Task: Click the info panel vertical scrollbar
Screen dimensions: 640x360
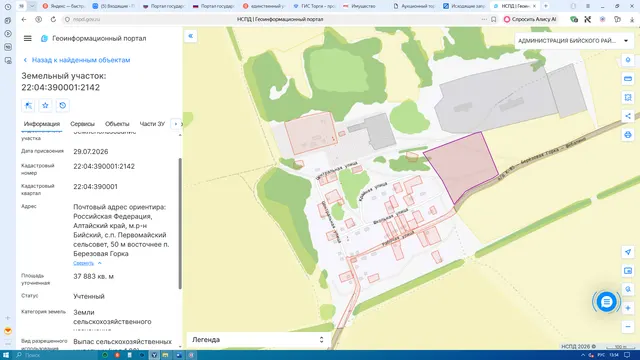Action: click(180, 224)
